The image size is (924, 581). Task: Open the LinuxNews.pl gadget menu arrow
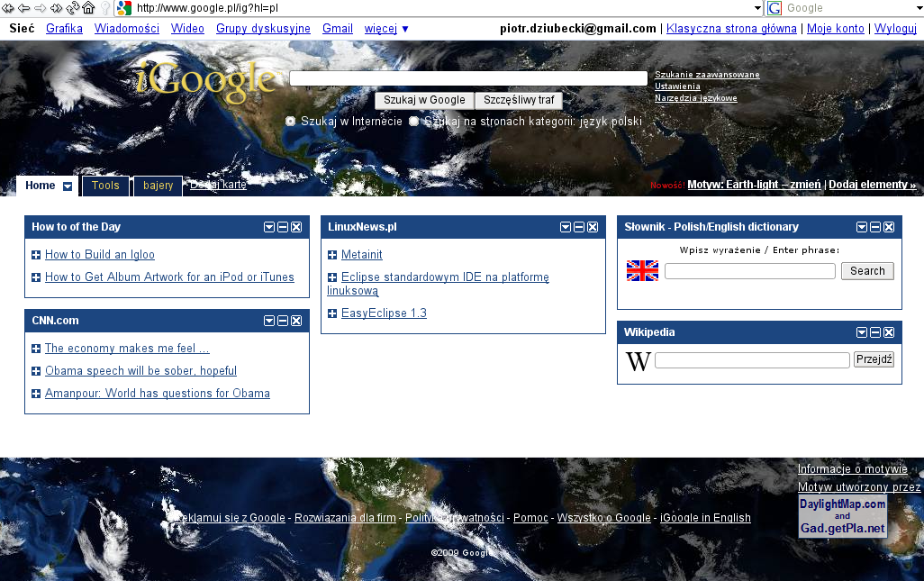[x=566, y=227]
